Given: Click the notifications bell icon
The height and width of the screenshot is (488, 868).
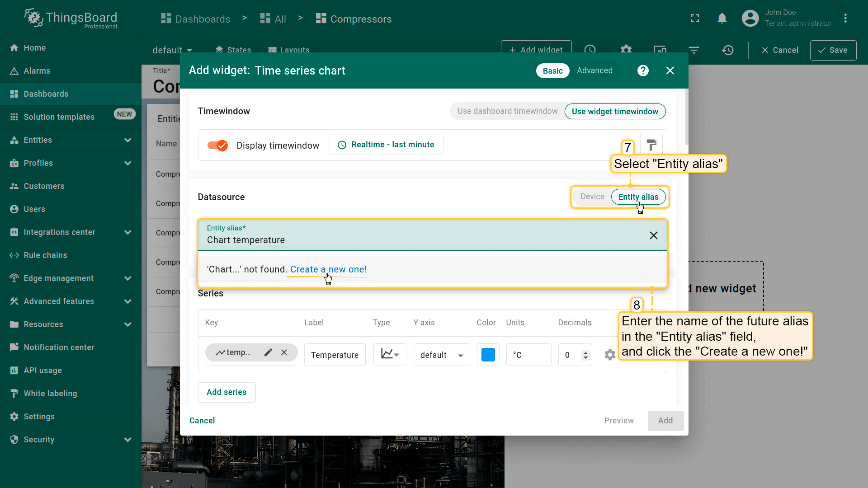Looking at the screenshot, I should click(722, 19).
